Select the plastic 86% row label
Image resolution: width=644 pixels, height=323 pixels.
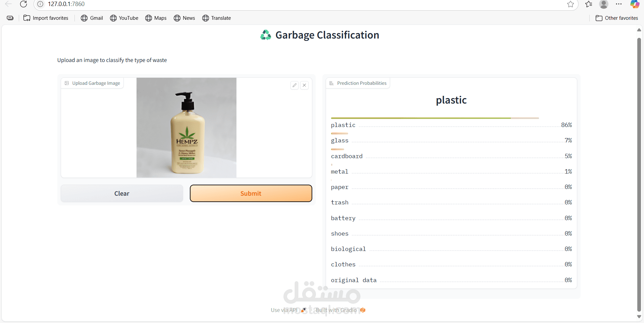click(x=343, y=125)
